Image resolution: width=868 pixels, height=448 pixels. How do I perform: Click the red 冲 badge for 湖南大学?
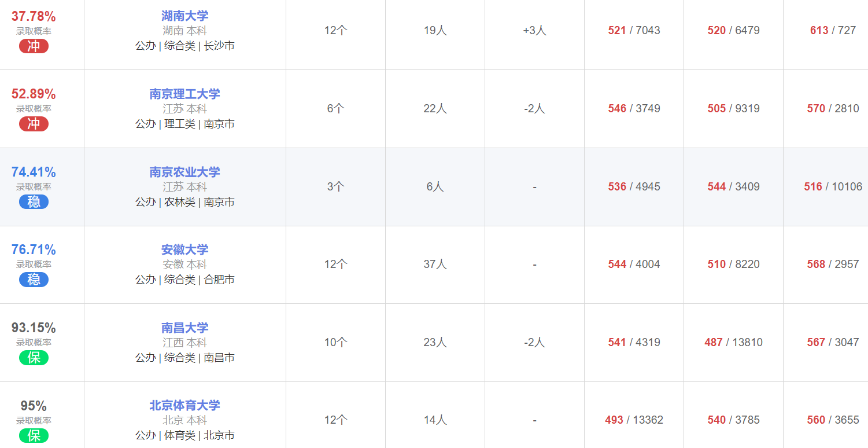coord(34,46)
